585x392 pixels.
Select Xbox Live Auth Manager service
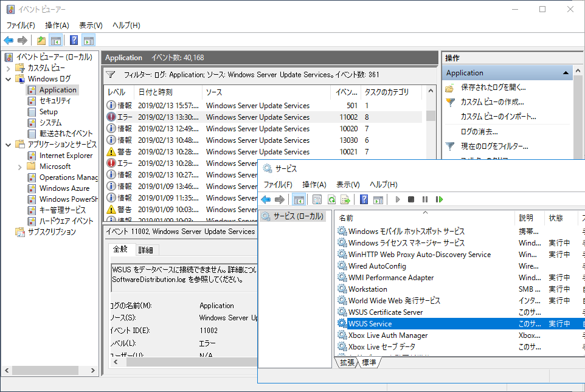coord(387,335)
